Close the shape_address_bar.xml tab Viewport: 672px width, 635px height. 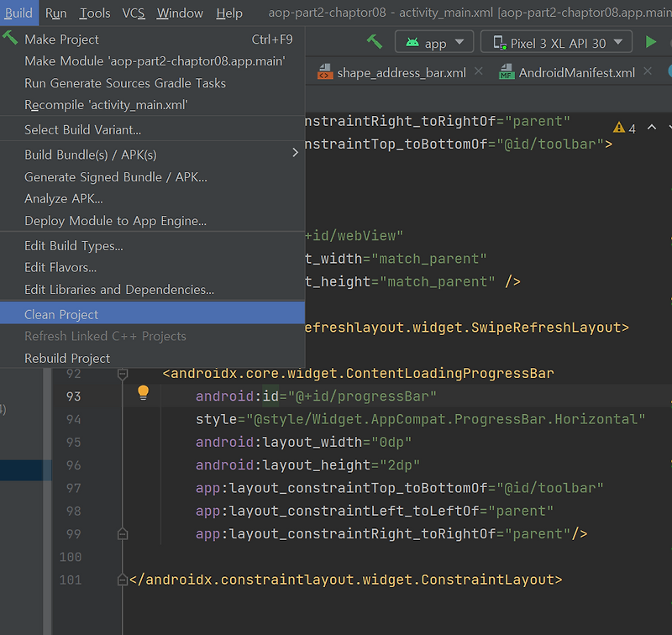[x=479, y=72]
